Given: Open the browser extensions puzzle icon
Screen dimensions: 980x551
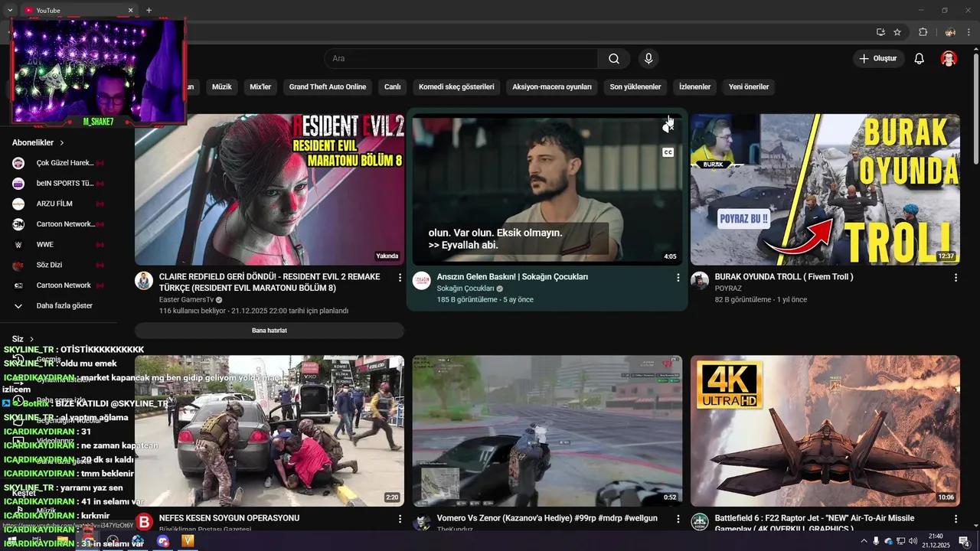Looking at the screenshot, I should (x=923, y=32).
